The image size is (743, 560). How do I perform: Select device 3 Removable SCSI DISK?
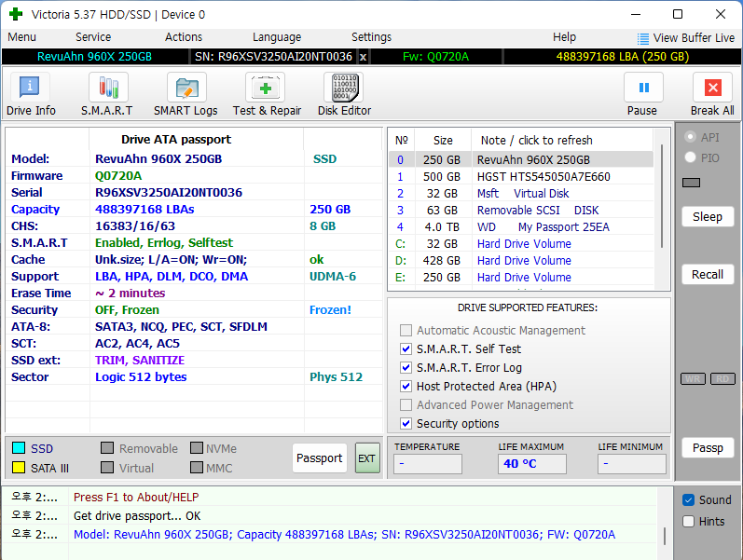click(521, 210)
